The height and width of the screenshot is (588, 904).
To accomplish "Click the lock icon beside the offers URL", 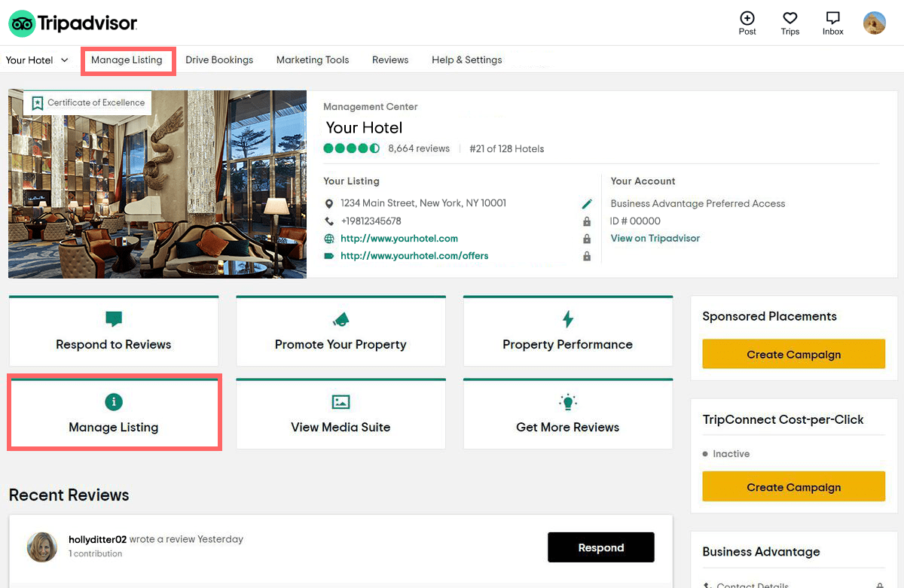I will [x=587, y=256].
